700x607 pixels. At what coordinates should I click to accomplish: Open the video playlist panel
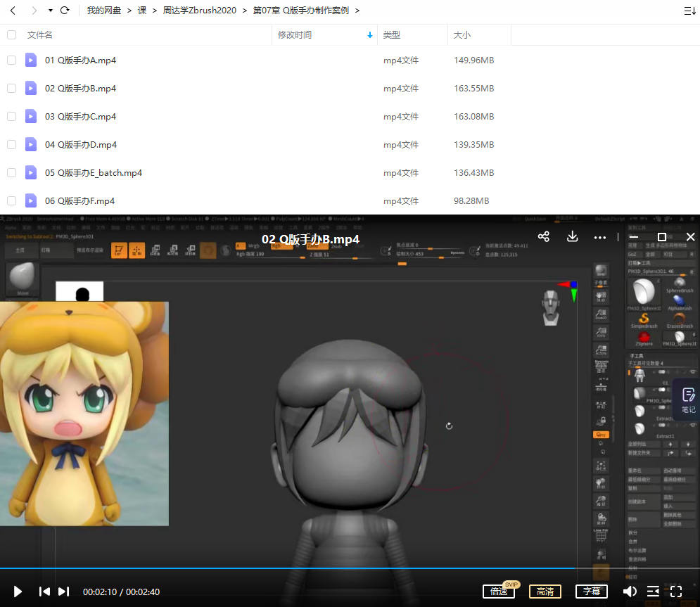(x=653, y=592)
